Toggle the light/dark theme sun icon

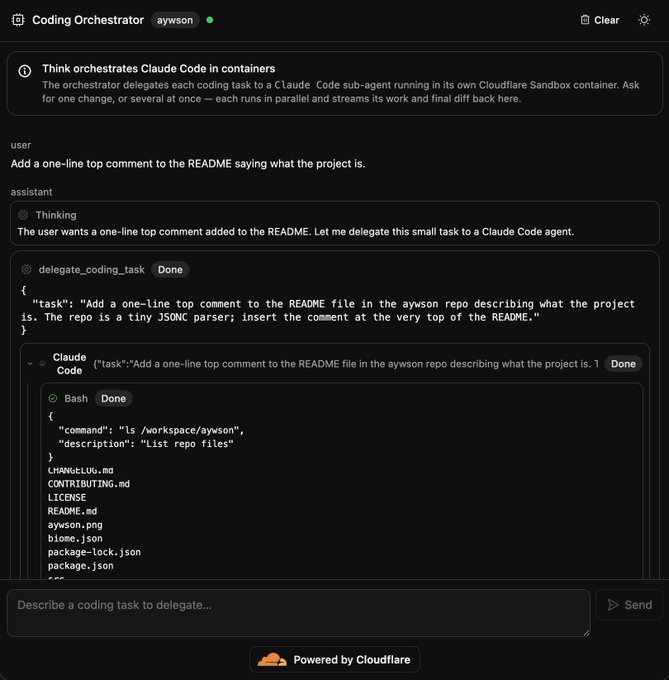point(644,20)
